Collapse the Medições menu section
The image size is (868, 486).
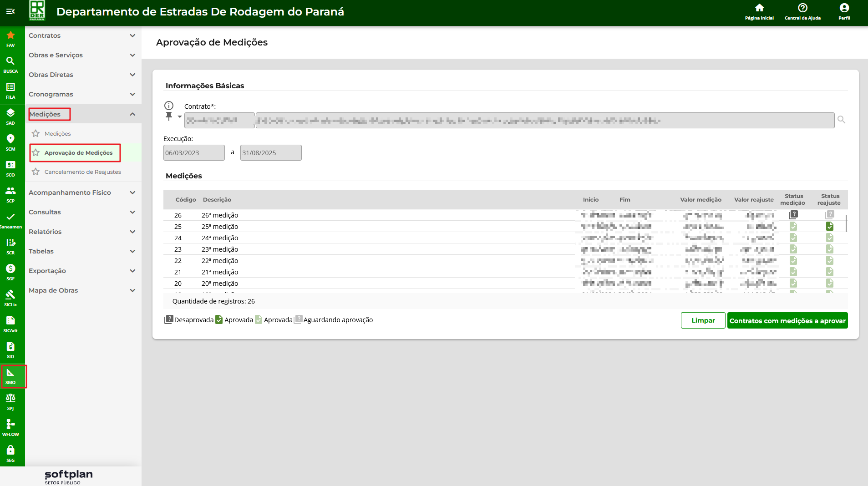pyautogui.click(x=132, y=114)
